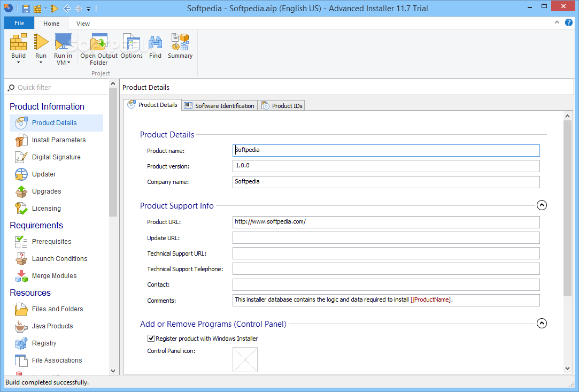Screen dimensions: 579x392
Task: Click the Update URL field
Action: coord(386,237)
